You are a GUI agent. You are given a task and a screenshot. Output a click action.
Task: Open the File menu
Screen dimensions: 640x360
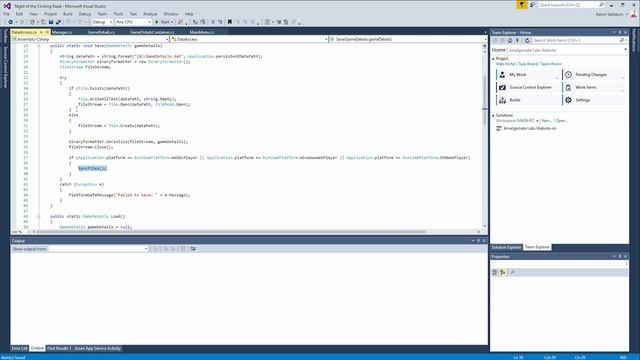pyautogui.click(x=6, y=14)
